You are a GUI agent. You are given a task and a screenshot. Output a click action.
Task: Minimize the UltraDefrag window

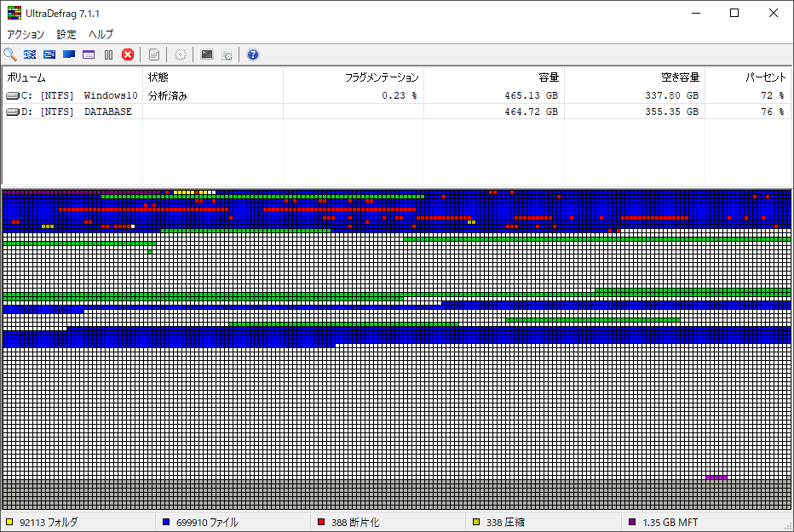coord(696,13)
